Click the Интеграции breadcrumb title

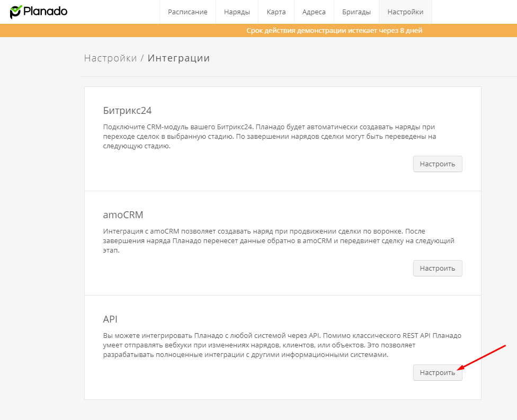coord(179,58)
